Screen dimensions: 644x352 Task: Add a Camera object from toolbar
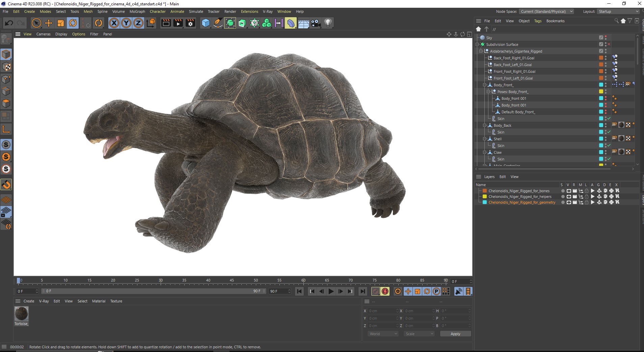316,23
